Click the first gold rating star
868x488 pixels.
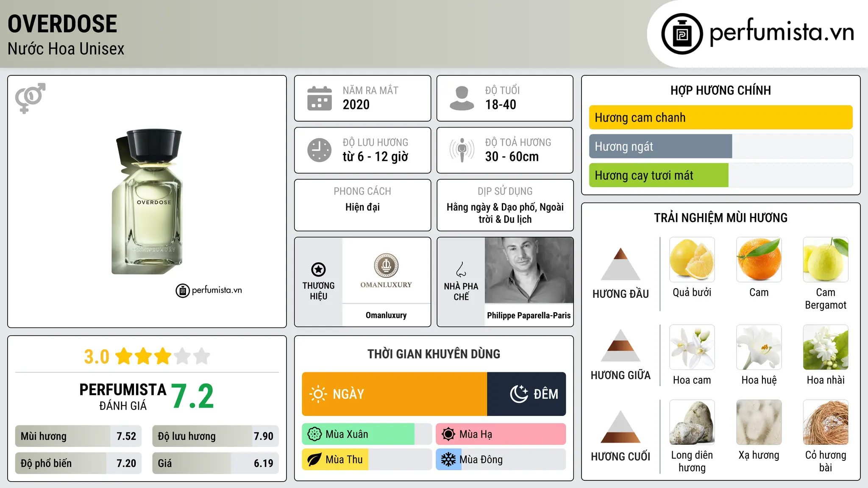pos(124,356)
